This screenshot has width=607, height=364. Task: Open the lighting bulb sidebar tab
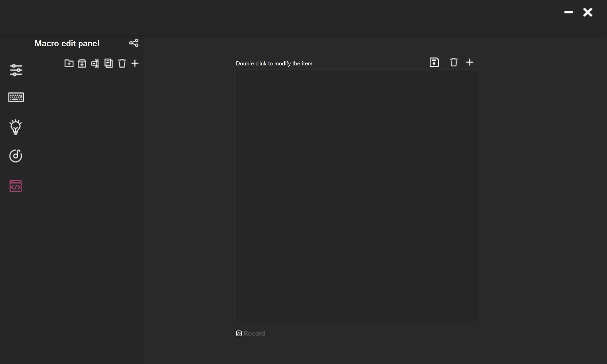pos(16,127)
